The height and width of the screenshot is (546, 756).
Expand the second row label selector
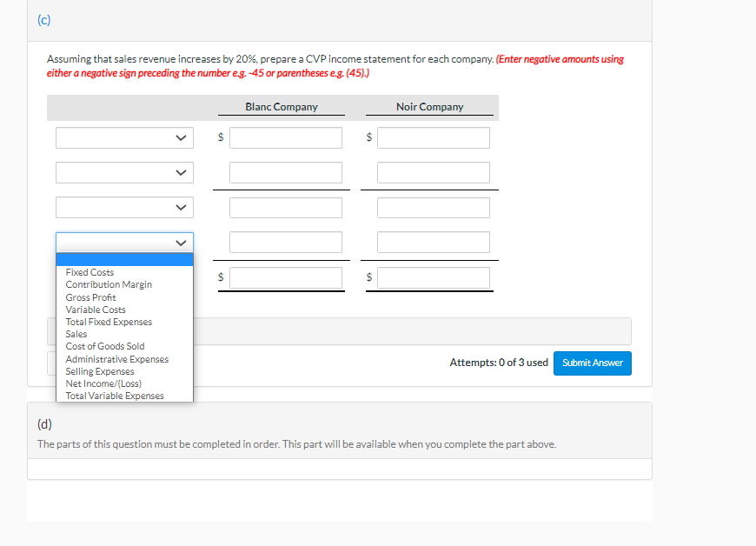[x=124, y=172]
